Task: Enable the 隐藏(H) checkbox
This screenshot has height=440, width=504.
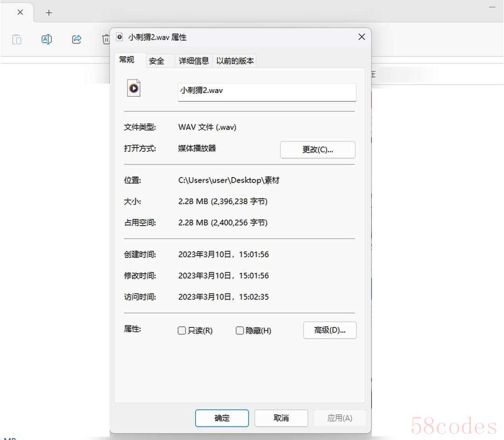Action: click(239, 330)
